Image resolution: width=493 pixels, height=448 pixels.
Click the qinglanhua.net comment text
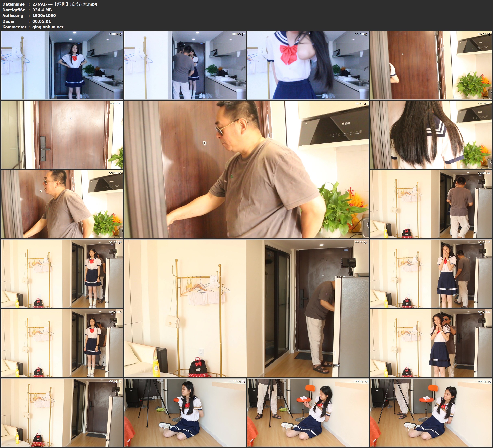pyautogui.click(x=48, y=27)
